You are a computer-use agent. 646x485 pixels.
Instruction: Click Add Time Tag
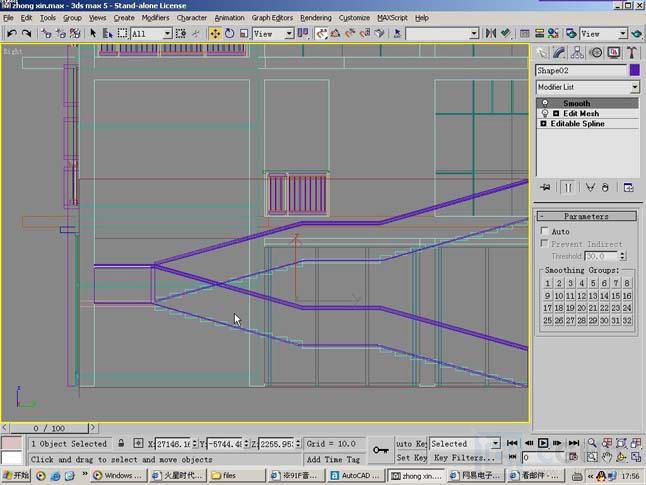(333, 459)
